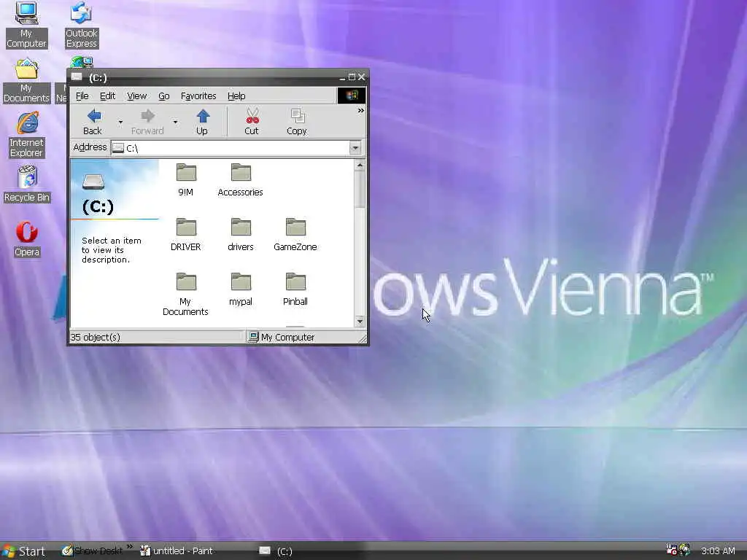This screenshot has width=747, height=560.
Task: Open the Recycle Bin
Action: 27,184
